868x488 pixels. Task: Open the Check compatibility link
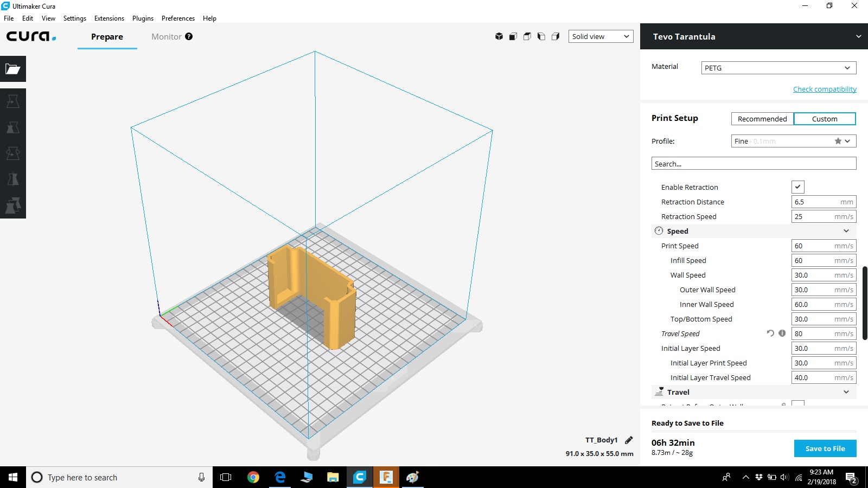[x=825, y=89]
